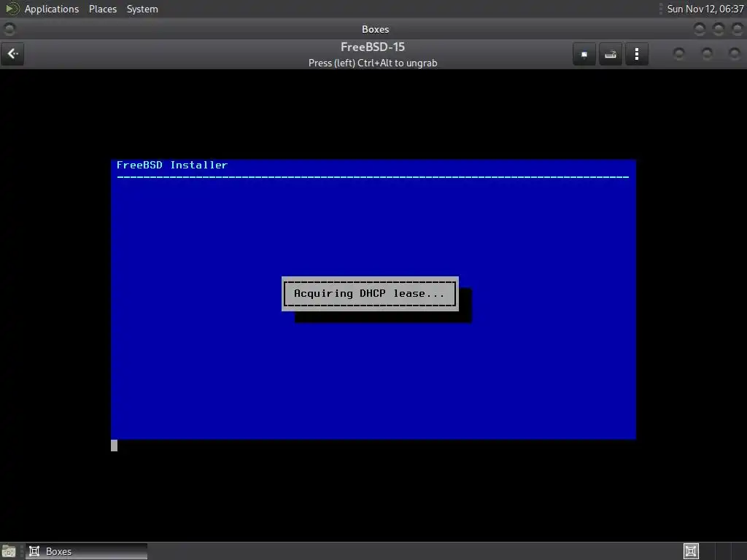The height and width of the screenshot is (560, 747).
Task: Click the 'FreeBSD-15' machine title
Action: coord(373,47)
